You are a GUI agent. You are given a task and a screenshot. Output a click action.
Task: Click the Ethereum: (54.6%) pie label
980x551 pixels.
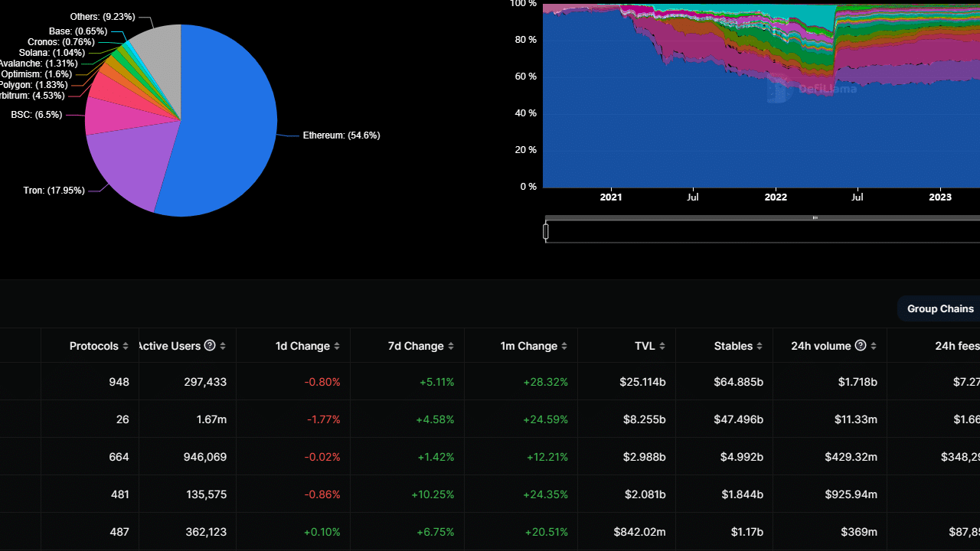click(x=341, y=135)
